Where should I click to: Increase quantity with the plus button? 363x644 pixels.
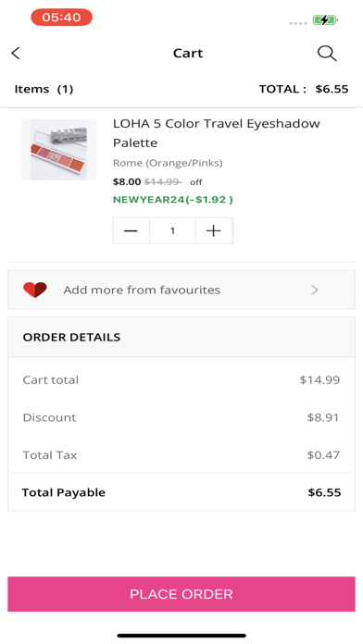[214, 230]
